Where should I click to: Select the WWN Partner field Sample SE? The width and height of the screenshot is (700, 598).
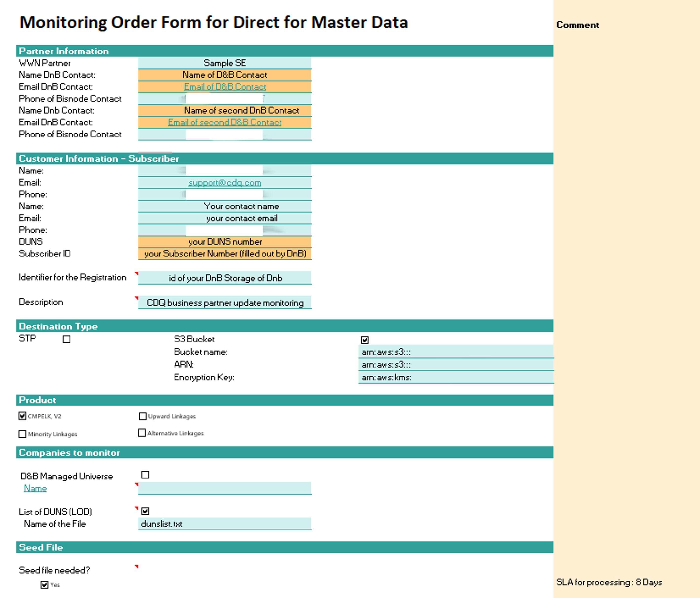coord(225,63)
